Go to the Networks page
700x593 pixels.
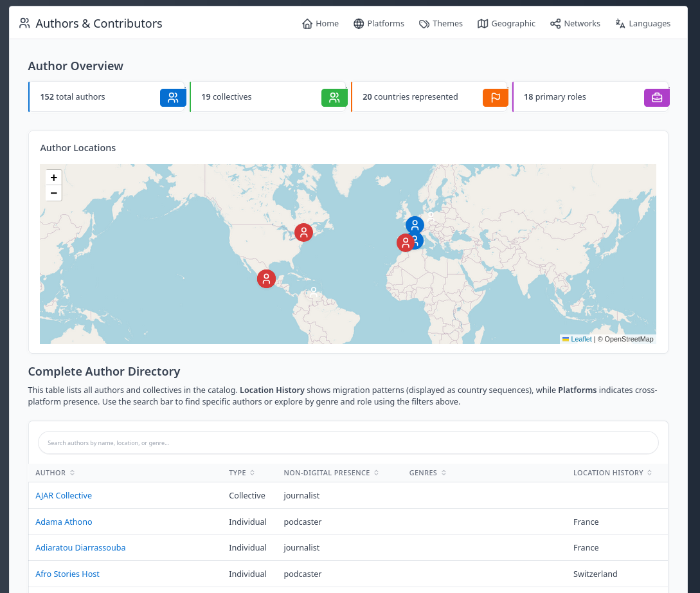coord(575,24)
